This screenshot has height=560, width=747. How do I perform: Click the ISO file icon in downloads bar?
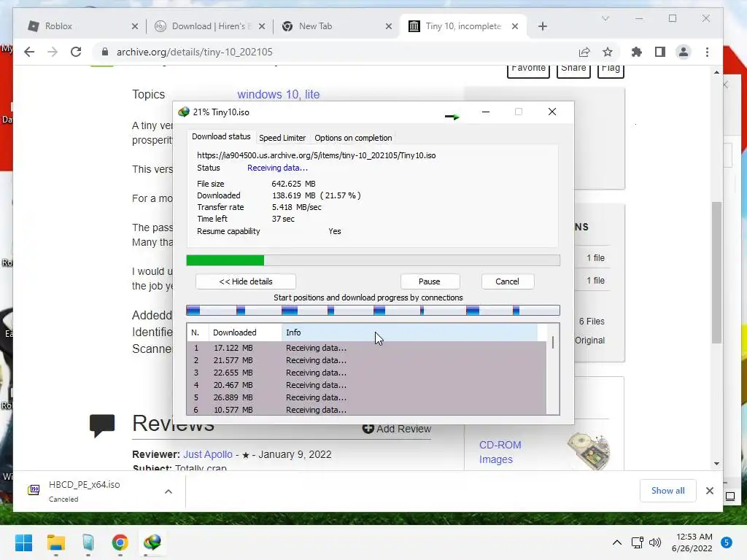click(x=34, y=490)
